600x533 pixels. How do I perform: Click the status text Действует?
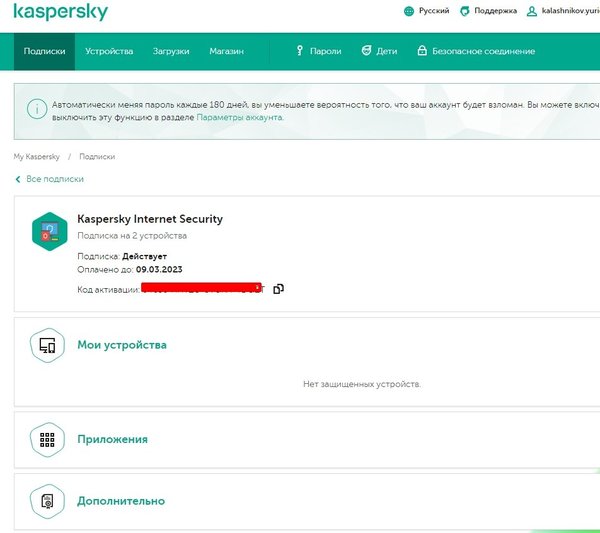[x=145, y=256]
